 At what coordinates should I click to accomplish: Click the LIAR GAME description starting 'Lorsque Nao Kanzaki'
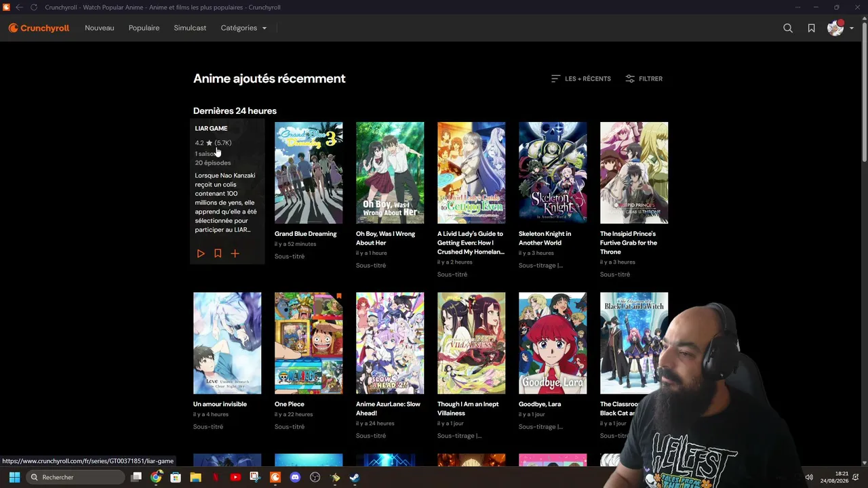pos(226,203)
